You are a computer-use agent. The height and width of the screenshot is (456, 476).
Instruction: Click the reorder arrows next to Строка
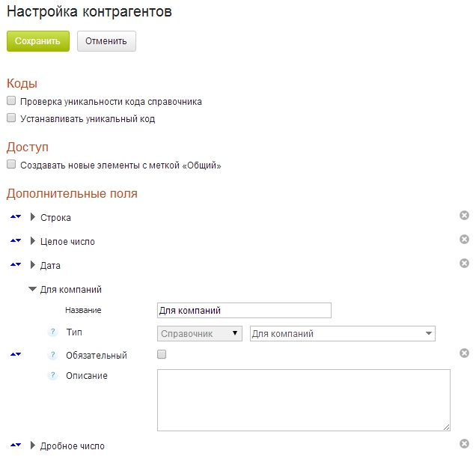point(16,218)
